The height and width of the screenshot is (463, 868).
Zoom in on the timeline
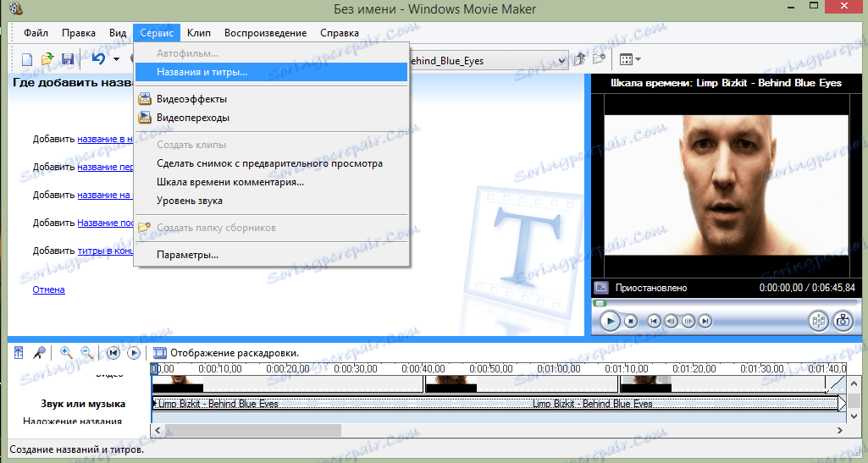pyautogui.click(x=66, y=352)
